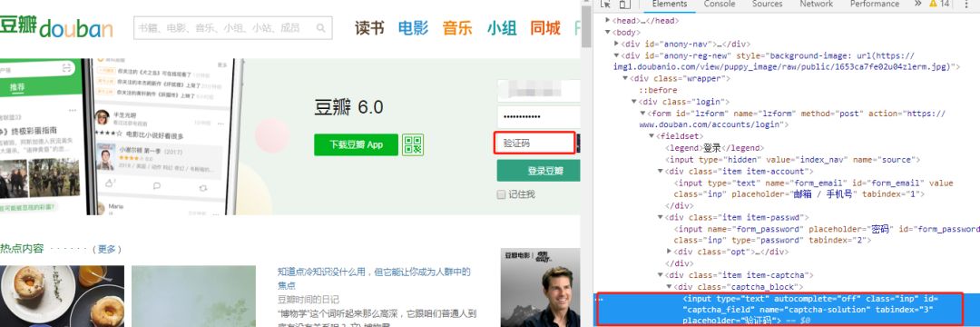Collapse the body element node

(x=608, y=32)
